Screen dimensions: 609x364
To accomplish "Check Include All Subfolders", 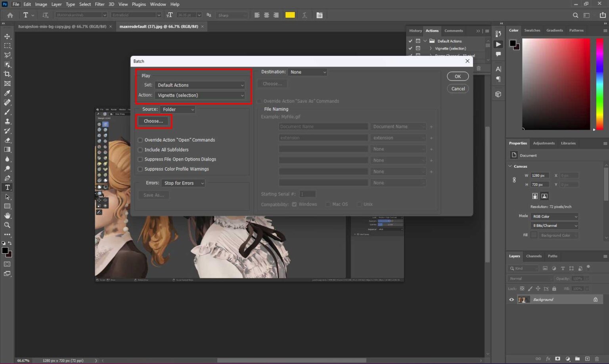I will [x=140, y=150].
